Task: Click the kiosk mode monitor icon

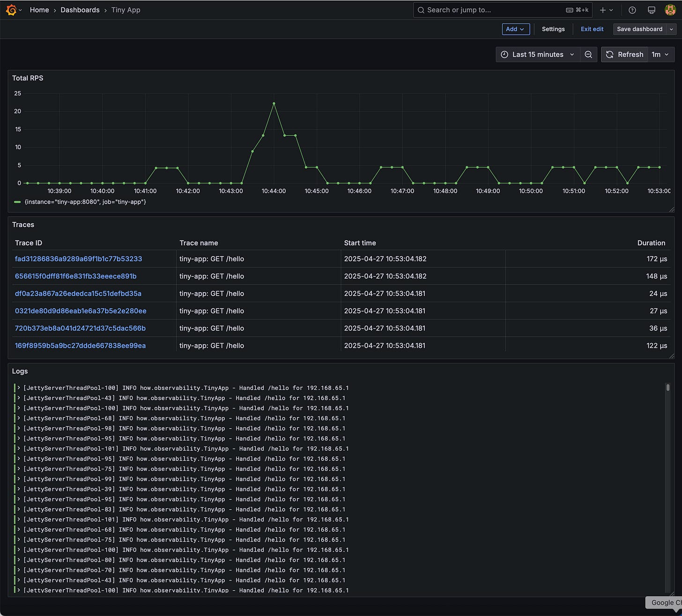Action: [x=651, y=10]
